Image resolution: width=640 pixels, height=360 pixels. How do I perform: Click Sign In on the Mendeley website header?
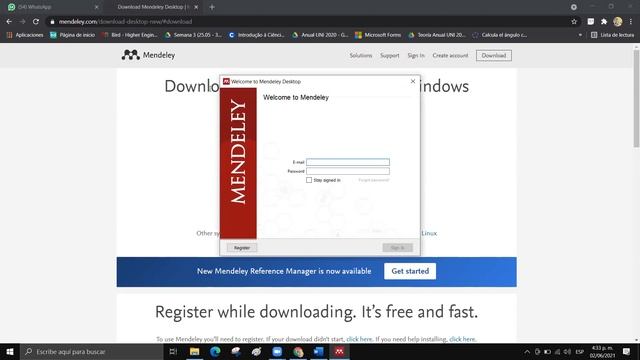(x=416, y=56)
